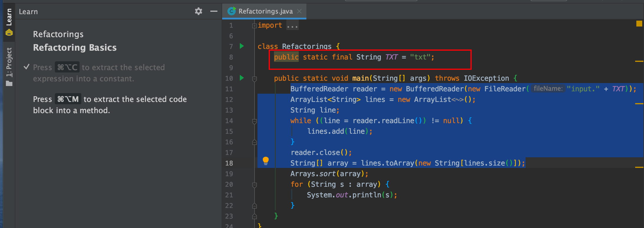
Task: Hide the Learn panel with minimize dash
Action: click(214, 11)
